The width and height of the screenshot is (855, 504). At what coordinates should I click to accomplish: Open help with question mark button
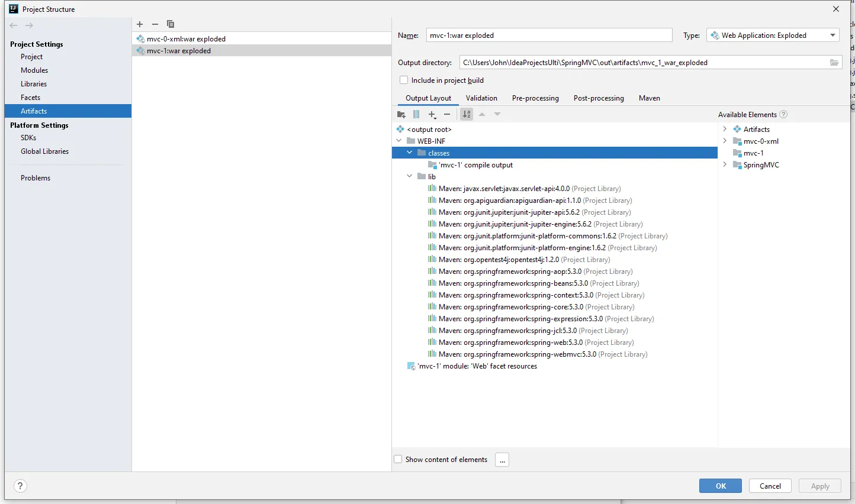click(x=20, y=486)
